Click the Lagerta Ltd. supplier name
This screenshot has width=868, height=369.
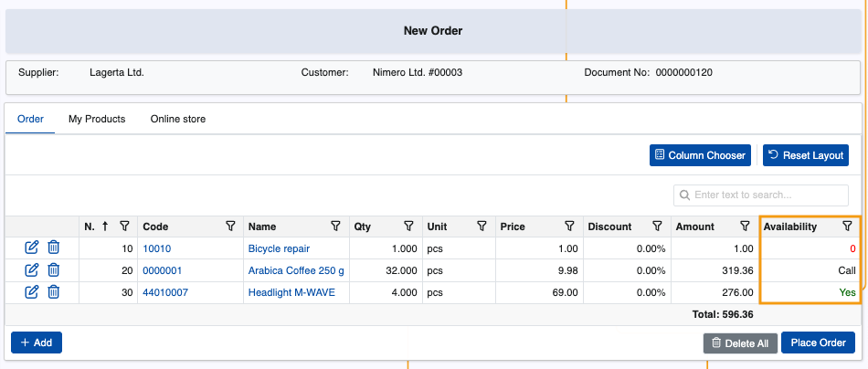117,72
